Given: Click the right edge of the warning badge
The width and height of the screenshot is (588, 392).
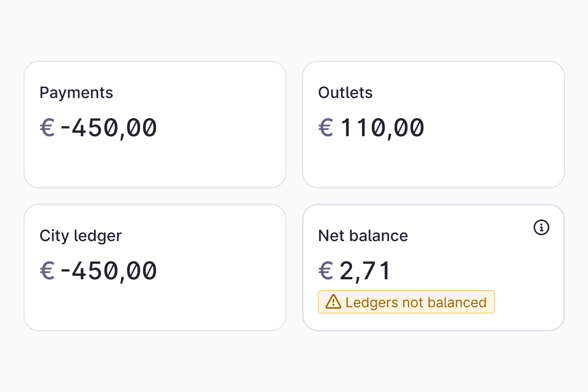Looking at the screenshot, I should coord(493,302).
